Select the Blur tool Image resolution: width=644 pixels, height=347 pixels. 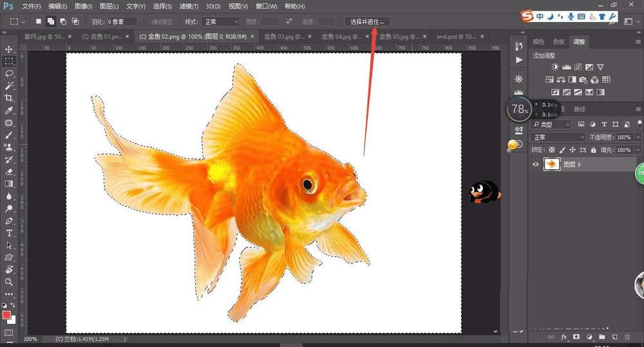click(8, 196)
